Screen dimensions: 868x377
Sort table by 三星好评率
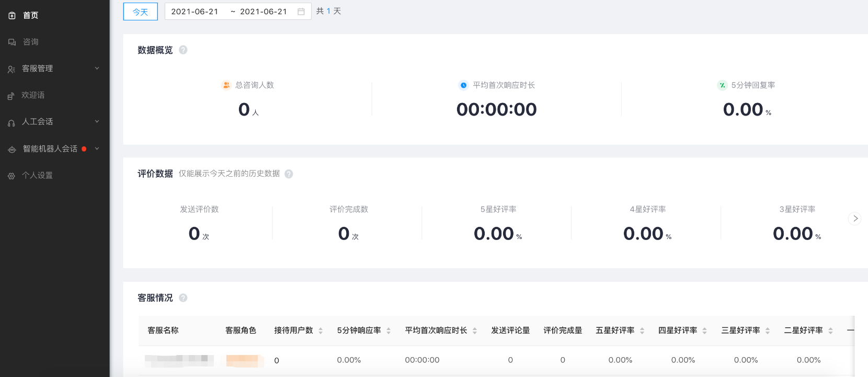[768, 330]
